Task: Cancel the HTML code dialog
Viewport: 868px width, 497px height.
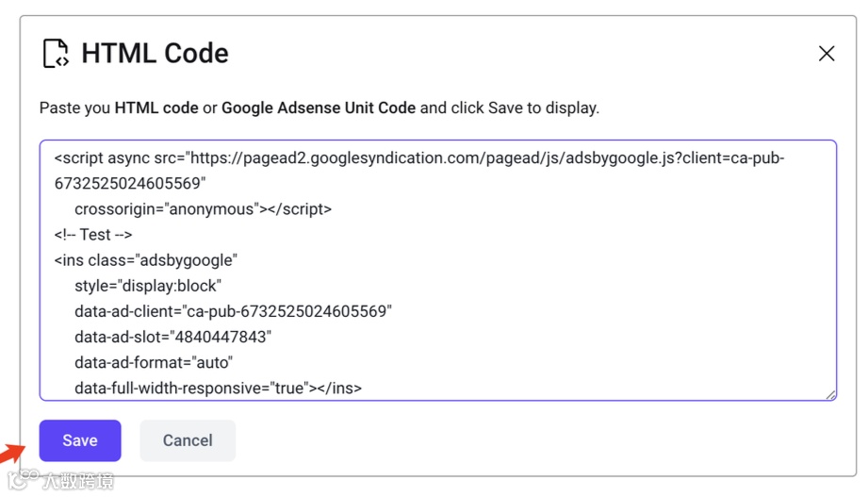Action: [x=188, y=440]
